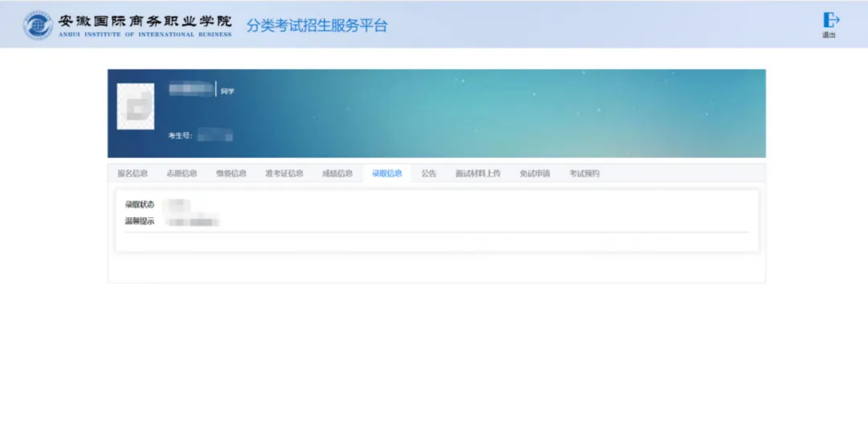Viewport: 868px width, 421px height.
Task: Click the student profile photo thumbnail
Action: click(x=136, y=106)
